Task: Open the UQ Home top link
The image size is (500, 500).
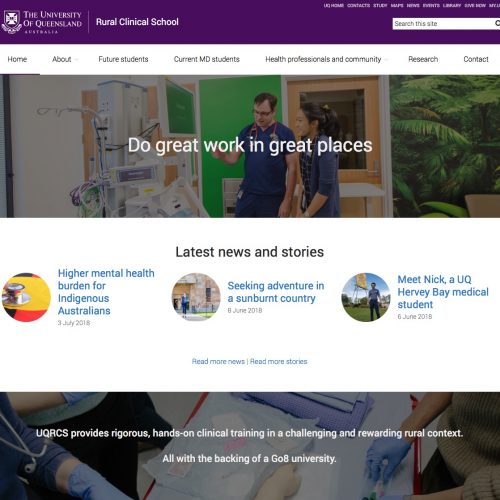Action: tap(334, 5)
